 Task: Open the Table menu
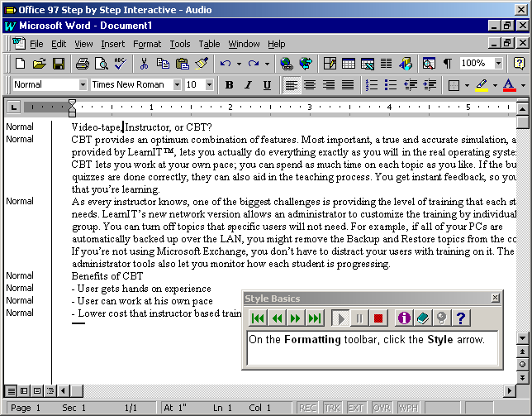pyautogui.click(x=209, y=44)
